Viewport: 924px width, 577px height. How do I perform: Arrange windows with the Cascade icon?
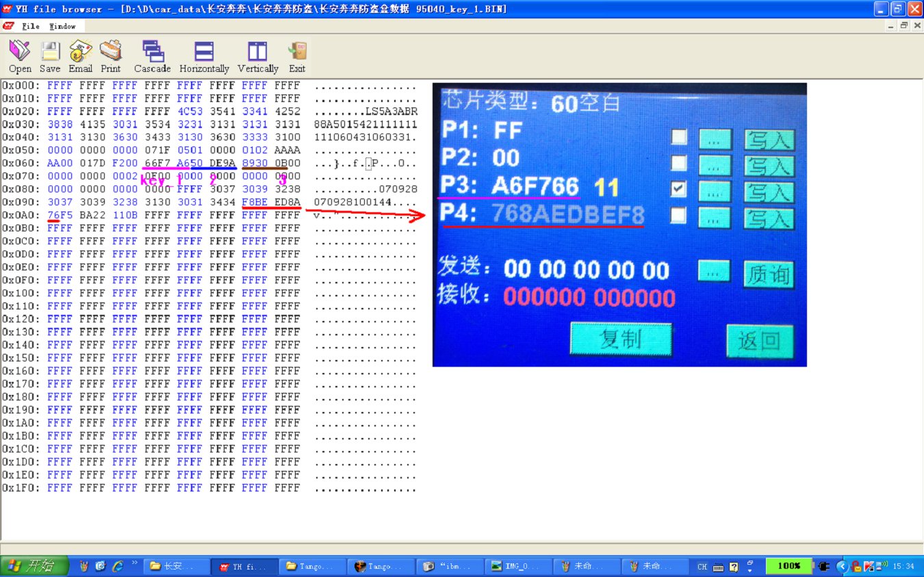click(x=153, y=56)
